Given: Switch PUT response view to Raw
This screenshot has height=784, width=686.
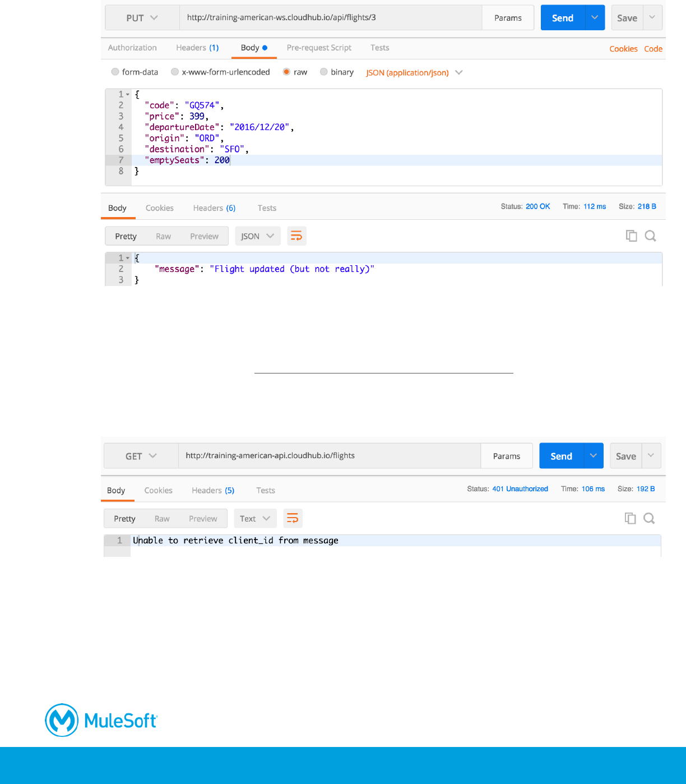Looking at the screenshot, I should click(163, 236).
